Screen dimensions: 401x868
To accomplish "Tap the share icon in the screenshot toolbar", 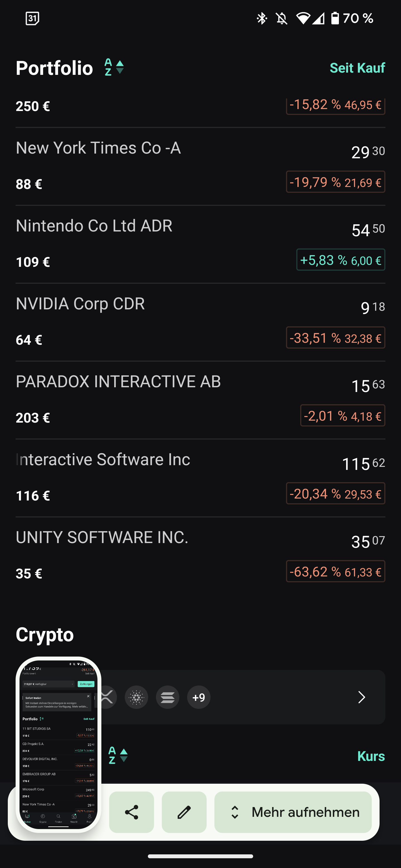I will pyautogui.click(x=131, y=812).
